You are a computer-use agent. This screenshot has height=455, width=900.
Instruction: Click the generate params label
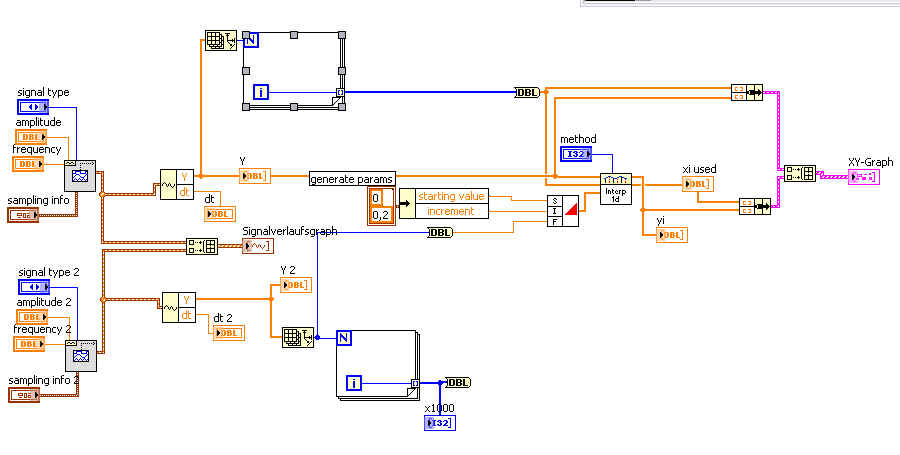tap(351, 179)
